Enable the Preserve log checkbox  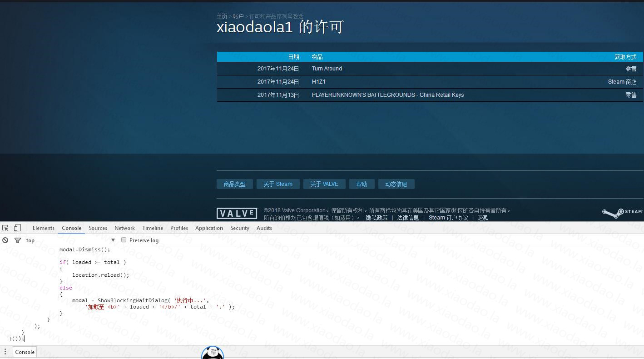pyautogui.click(x=124, y=240)
